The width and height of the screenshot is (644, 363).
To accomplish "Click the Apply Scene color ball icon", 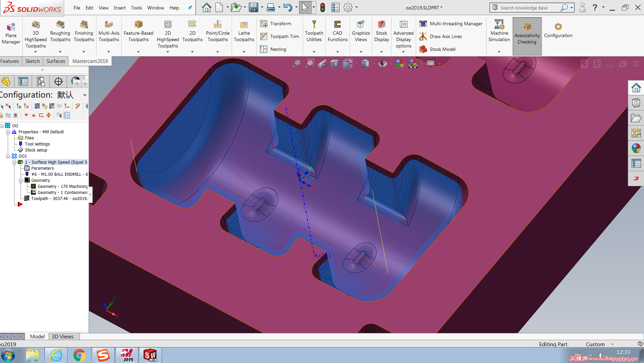I will 413,63.
